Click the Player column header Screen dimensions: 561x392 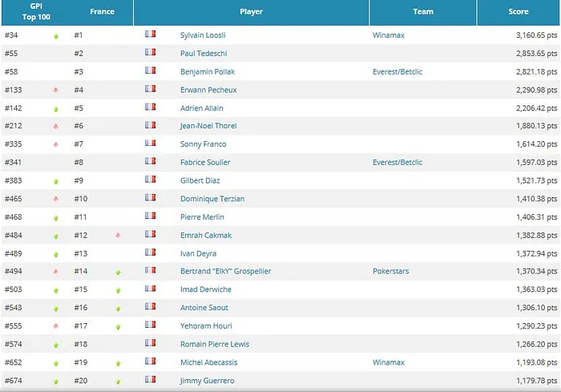click(251, 12)
